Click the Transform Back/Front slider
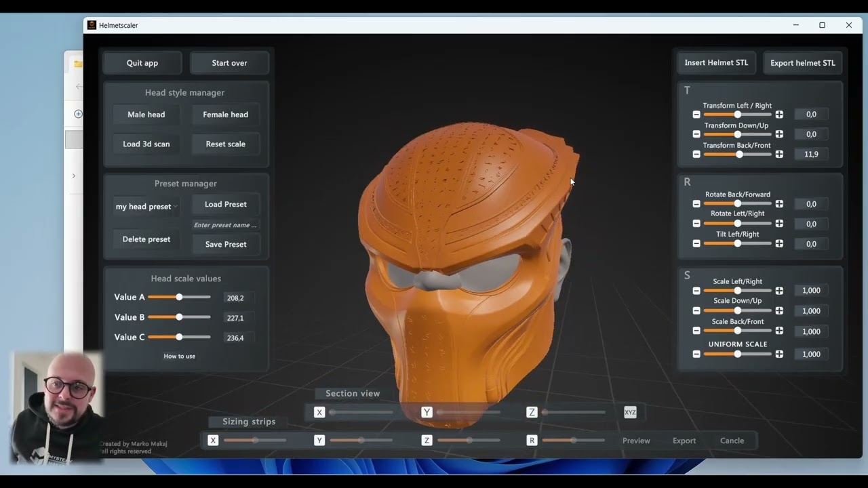The width and height of the screenshot is (868, 488). 738,155
